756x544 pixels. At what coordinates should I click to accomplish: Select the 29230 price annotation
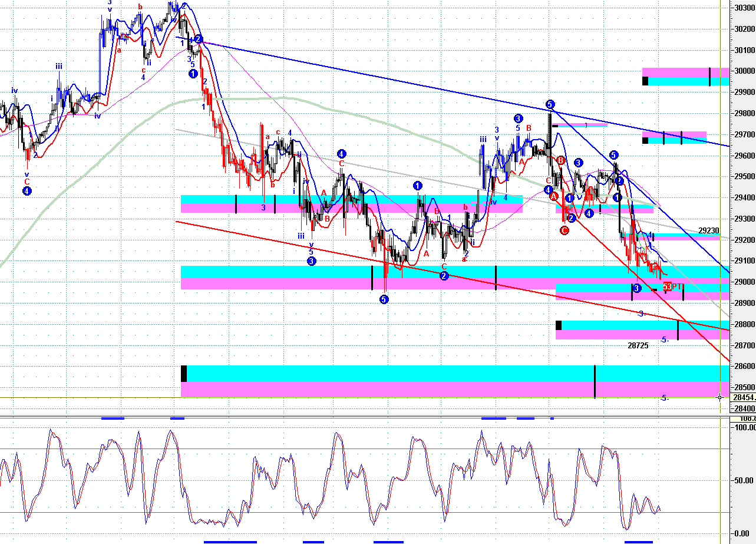click(x=709, y=231)
